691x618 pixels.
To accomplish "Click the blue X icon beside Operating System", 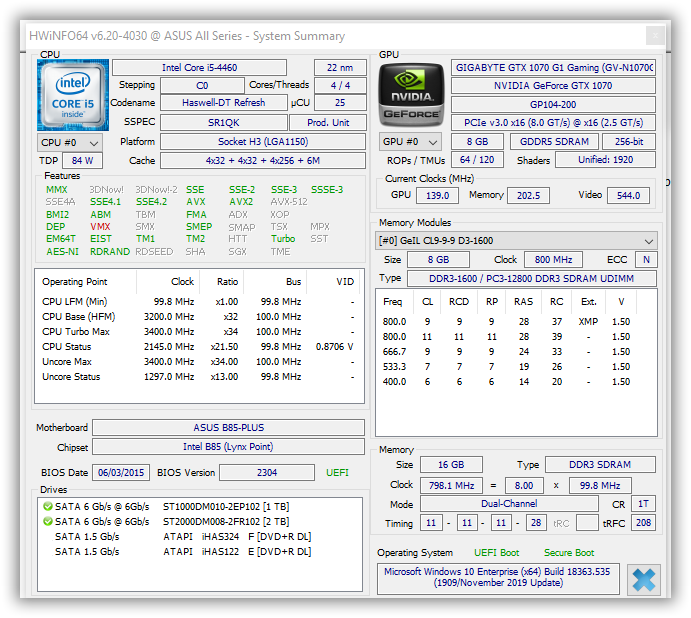I will tap(644, 579).
